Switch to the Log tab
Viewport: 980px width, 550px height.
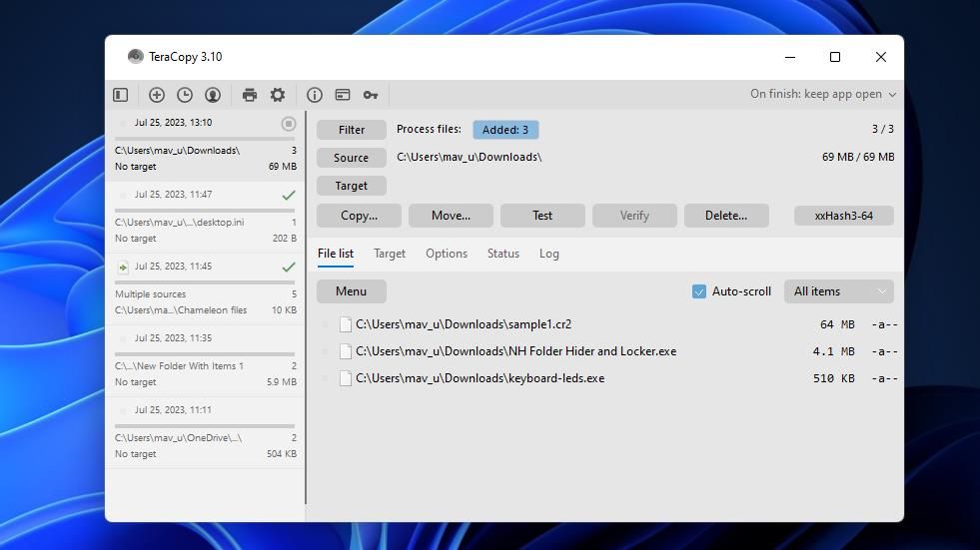(x=549, y=254)
